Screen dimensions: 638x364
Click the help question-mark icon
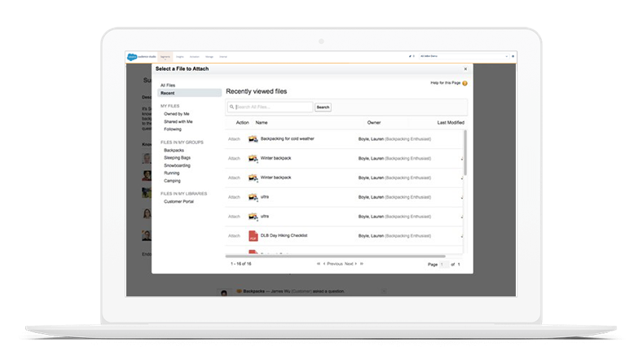click(x=464, y=83)
